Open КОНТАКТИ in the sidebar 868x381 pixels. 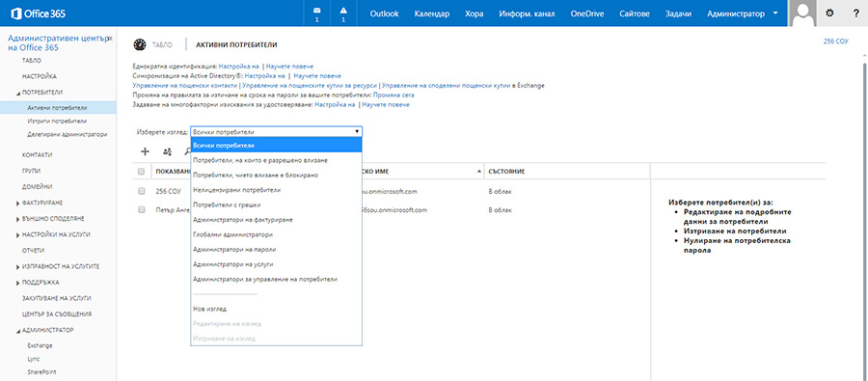pos(37,155)
